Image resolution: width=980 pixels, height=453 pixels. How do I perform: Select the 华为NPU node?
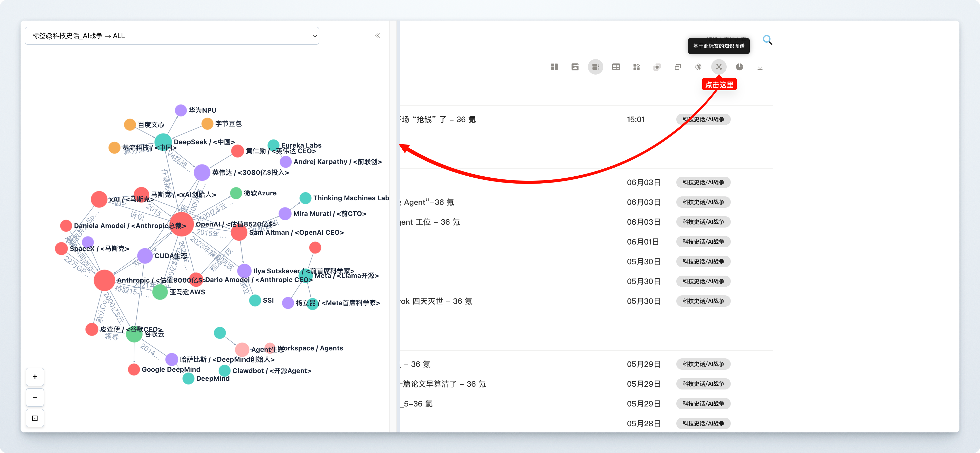[181, 110]
